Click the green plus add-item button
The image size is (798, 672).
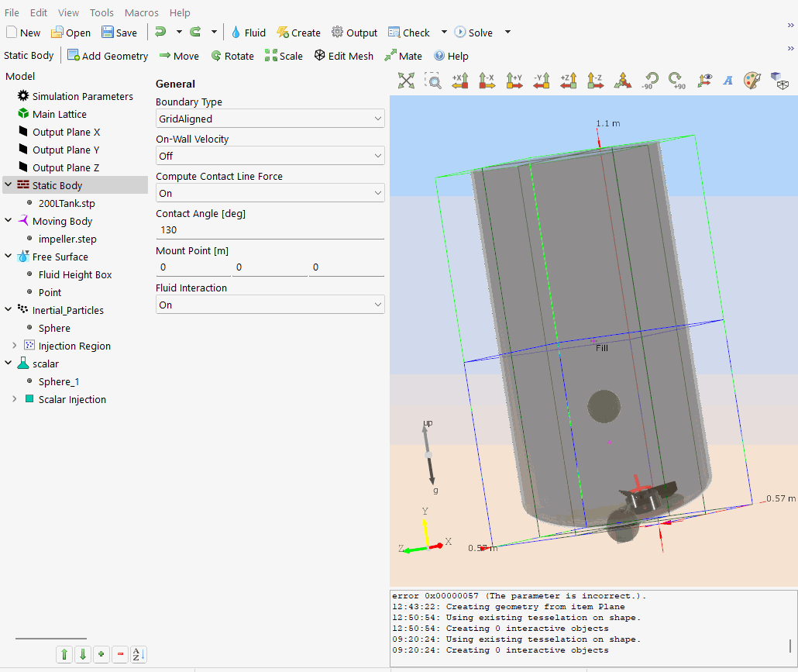coord(101,654)
